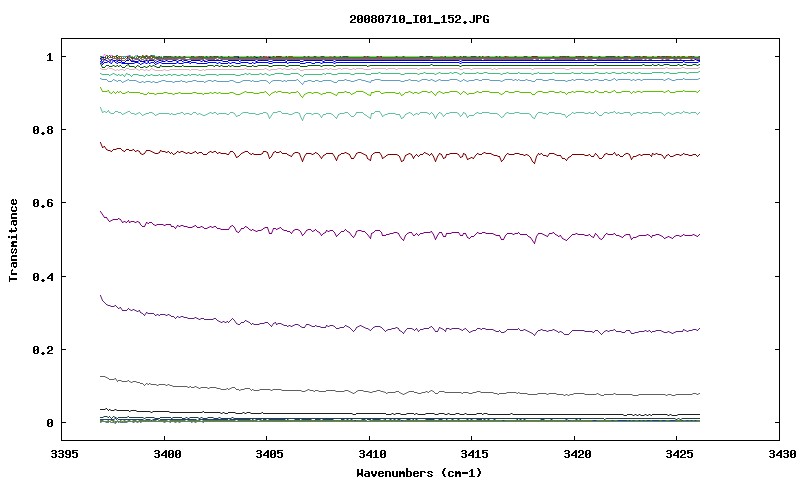Click the x-axis tick label 3425
Viewport: 800px width, 480px height.
[679, 454]
